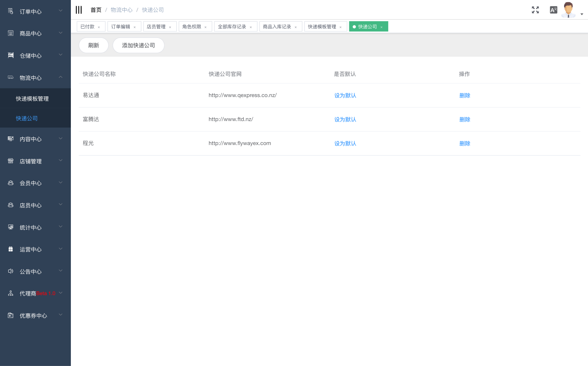Viewport: 588px width, 366px height.
Task: Close the 已付款 tab
Action: 99,27
